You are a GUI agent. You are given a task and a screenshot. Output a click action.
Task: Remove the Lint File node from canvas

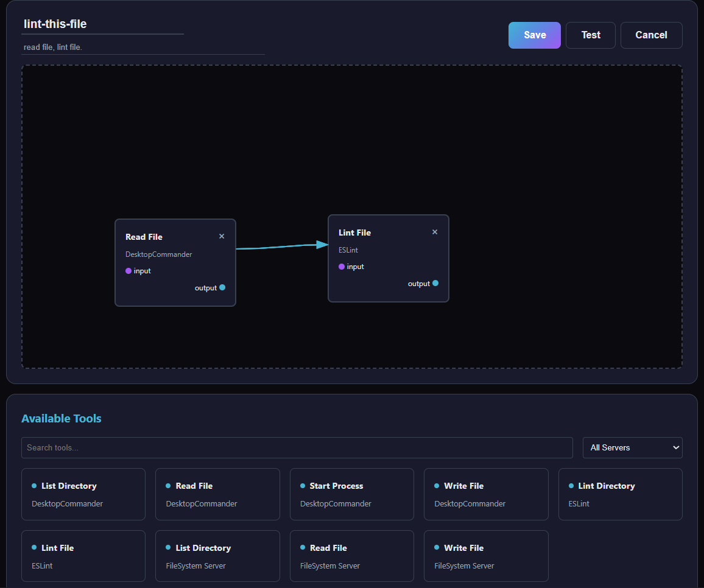click(x=434, y=232)
